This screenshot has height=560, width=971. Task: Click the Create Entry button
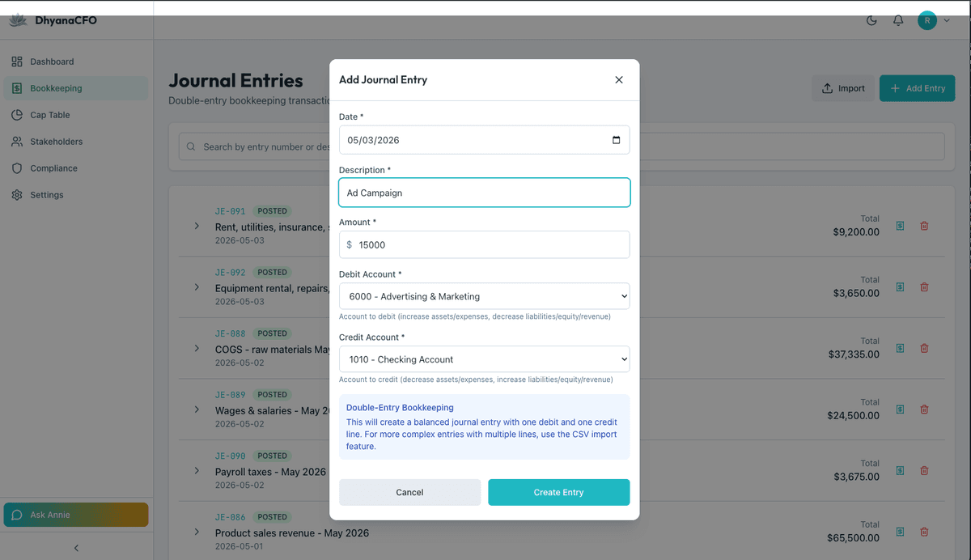pos(558,492)
